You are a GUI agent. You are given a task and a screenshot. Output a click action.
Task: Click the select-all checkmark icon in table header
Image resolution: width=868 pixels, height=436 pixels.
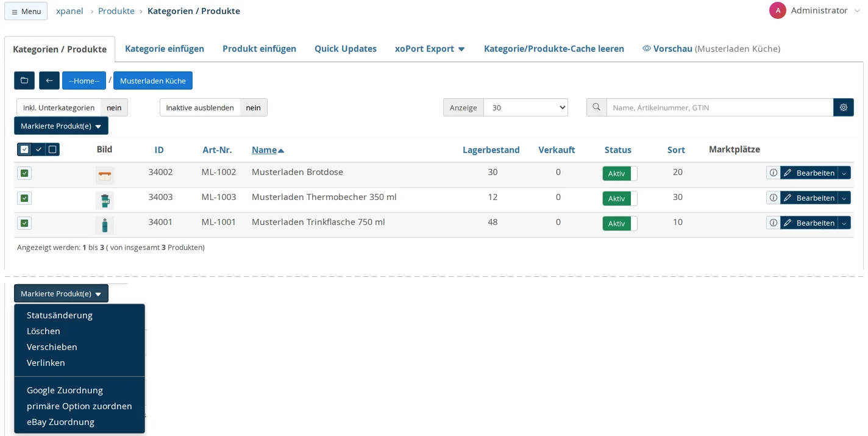[x=38, y=149]
